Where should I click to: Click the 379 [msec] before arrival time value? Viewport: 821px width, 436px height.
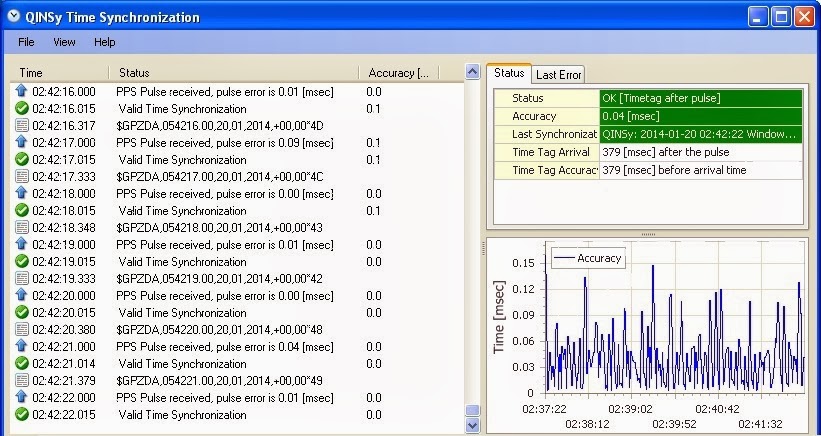[x=701, y=170]
